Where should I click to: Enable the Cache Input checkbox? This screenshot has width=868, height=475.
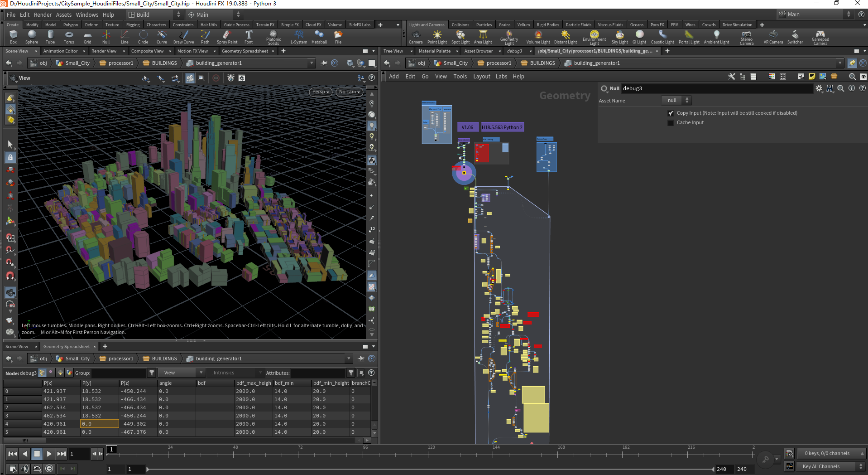(671, 123)
